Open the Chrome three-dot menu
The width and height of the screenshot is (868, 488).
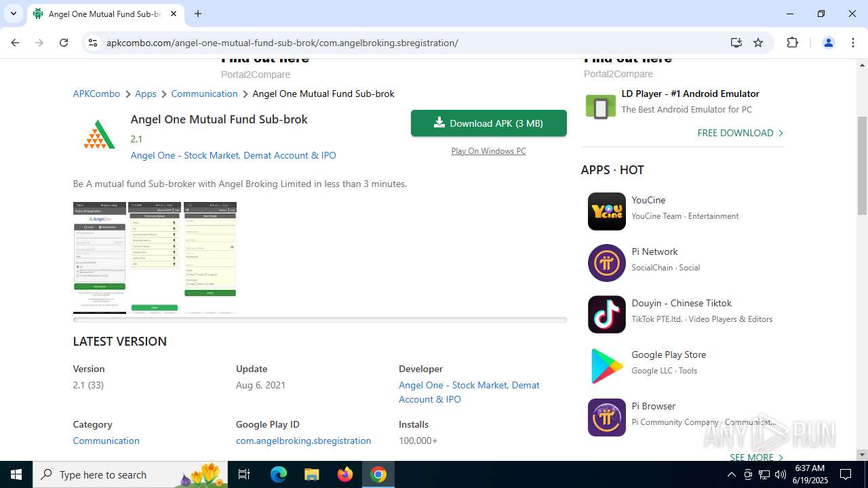(853, 43)
